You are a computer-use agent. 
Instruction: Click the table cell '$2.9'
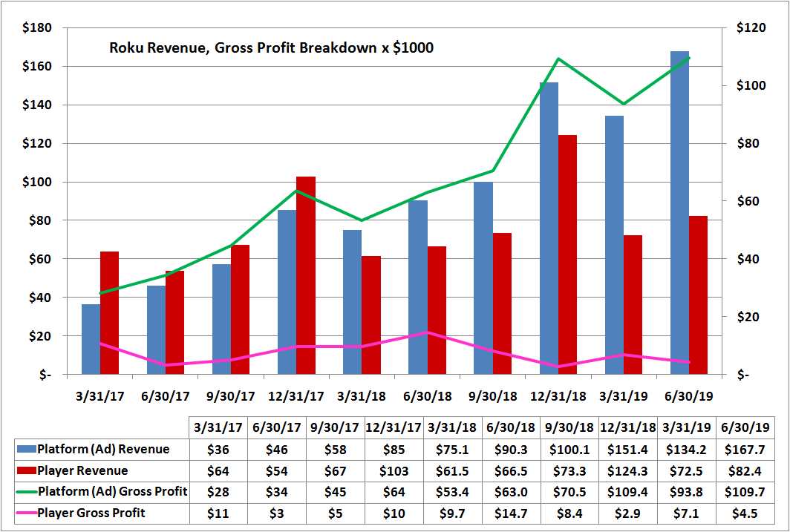tap(627, 513)
